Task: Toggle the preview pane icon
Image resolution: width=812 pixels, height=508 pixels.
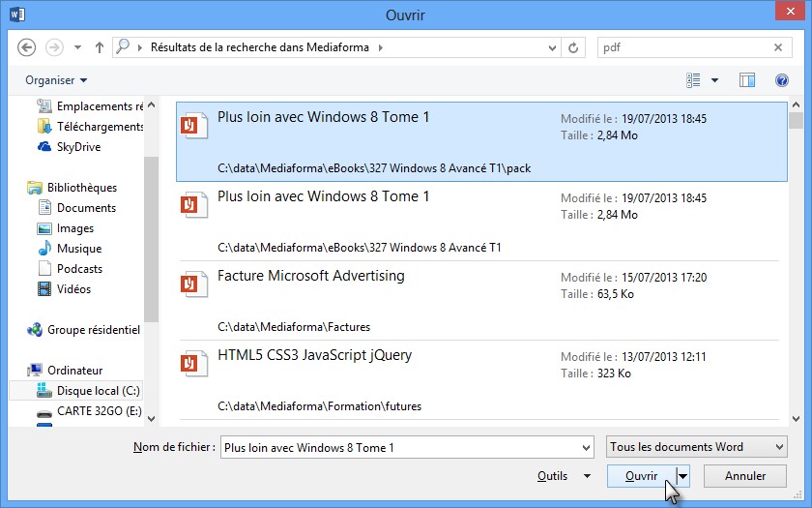Action: click(x=746, y=80)
